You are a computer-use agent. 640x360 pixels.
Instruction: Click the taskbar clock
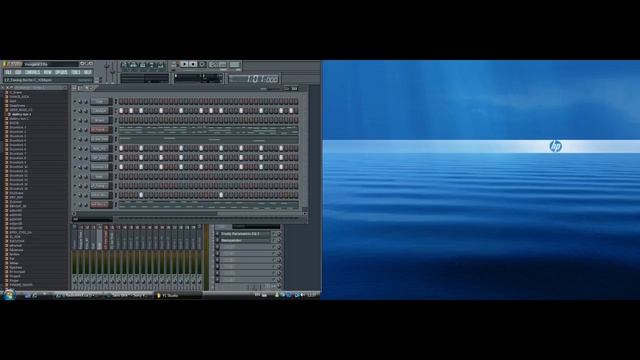point(311,295)
